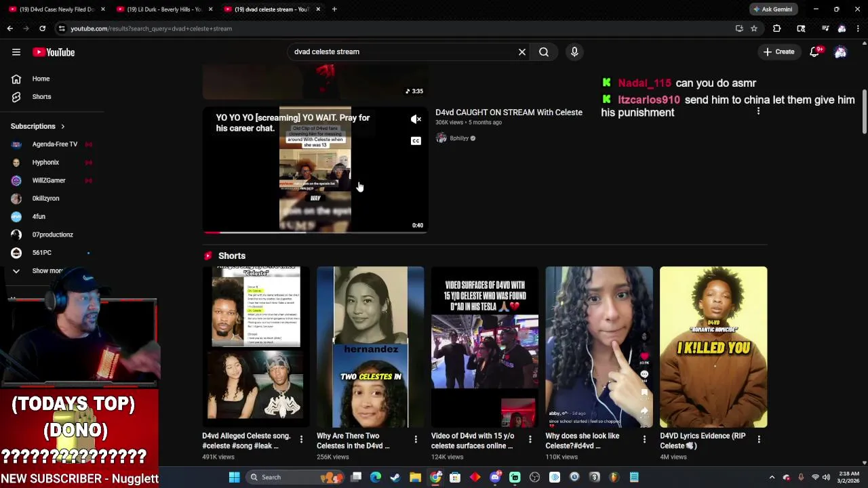Show hidden system tray icons
The height and width of the screenshot is (488, 868).
(772, 477)
